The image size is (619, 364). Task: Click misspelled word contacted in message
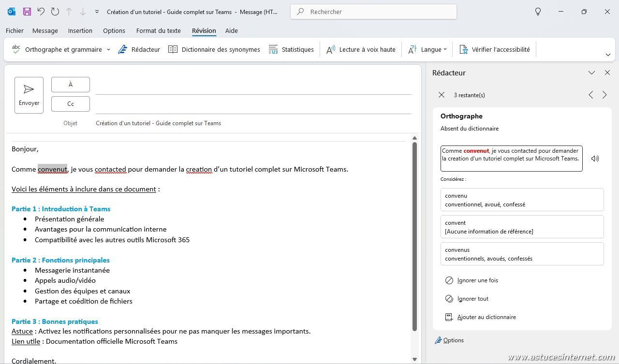[x=110, y=169]
